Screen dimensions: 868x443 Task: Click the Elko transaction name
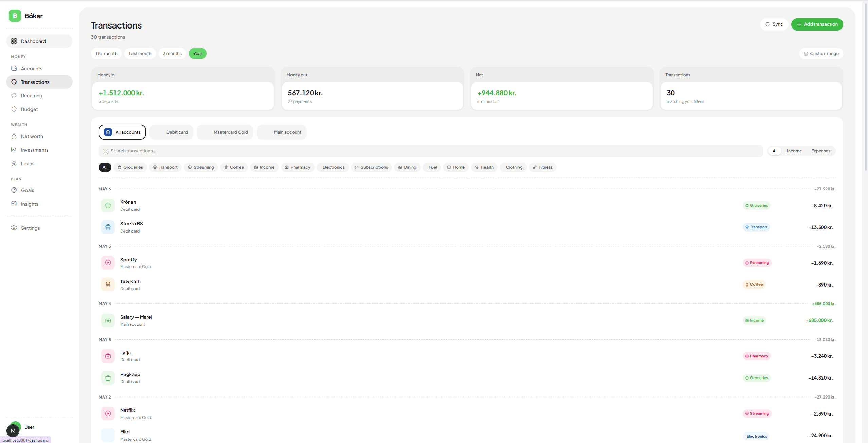click(125, 432)
